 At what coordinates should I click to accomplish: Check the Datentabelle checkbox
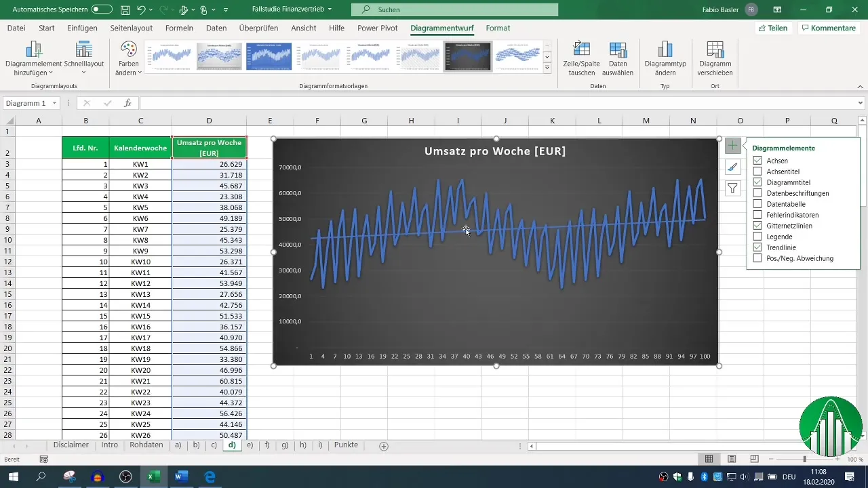(x=757, y=204)
